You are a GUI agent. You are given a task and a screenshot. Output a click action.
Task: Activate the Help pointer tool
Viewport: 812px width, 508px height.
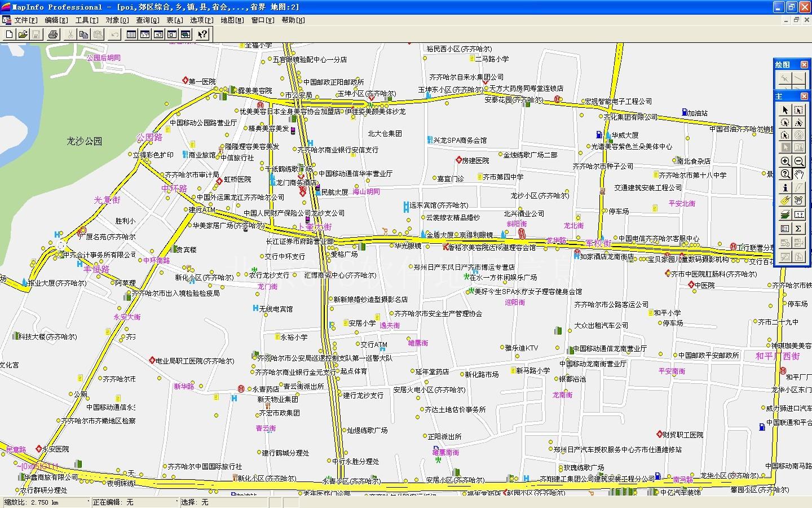pos(202,34)
